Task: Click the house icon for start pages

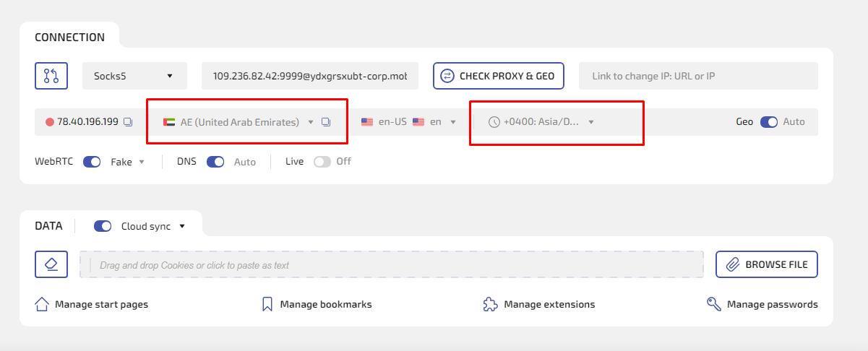Action: click(x=42, y=304)
